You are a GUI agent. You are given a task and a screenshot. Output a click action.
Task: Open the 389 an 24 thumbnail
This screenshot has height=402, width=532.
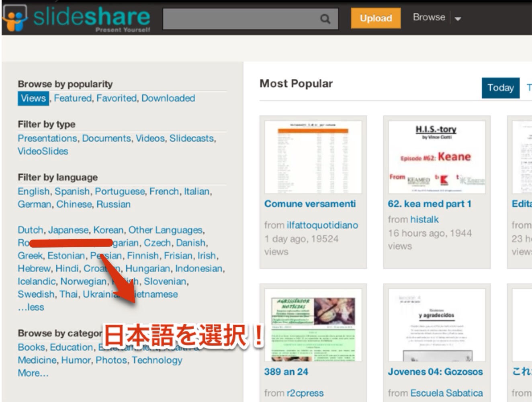coord(313,325)
